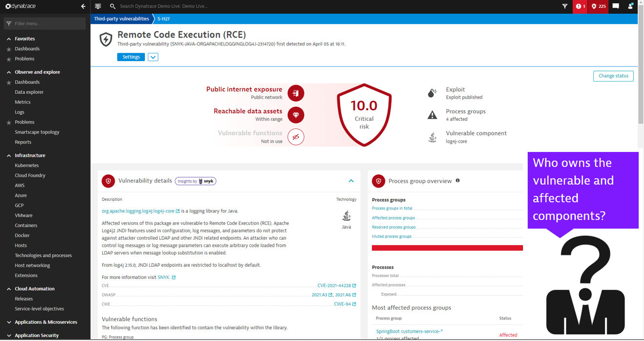Open the security problems indicator showing 225

point(598,6)
